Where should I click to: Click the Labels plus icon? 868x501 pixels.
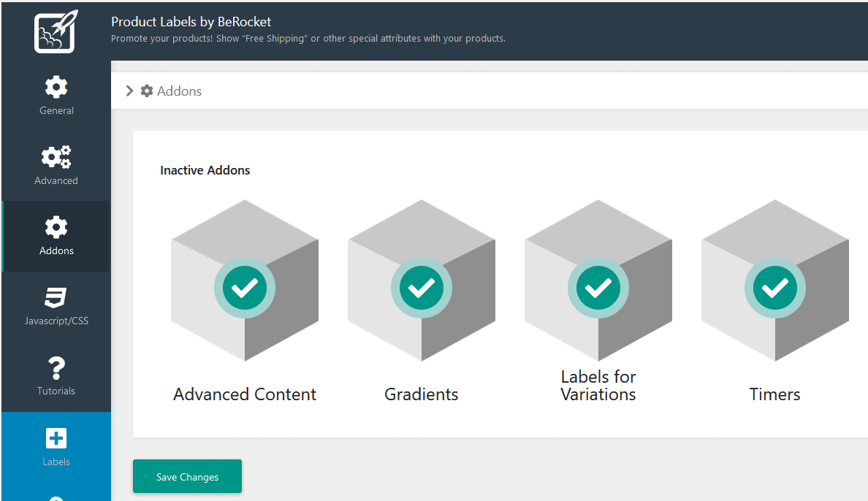56,438
